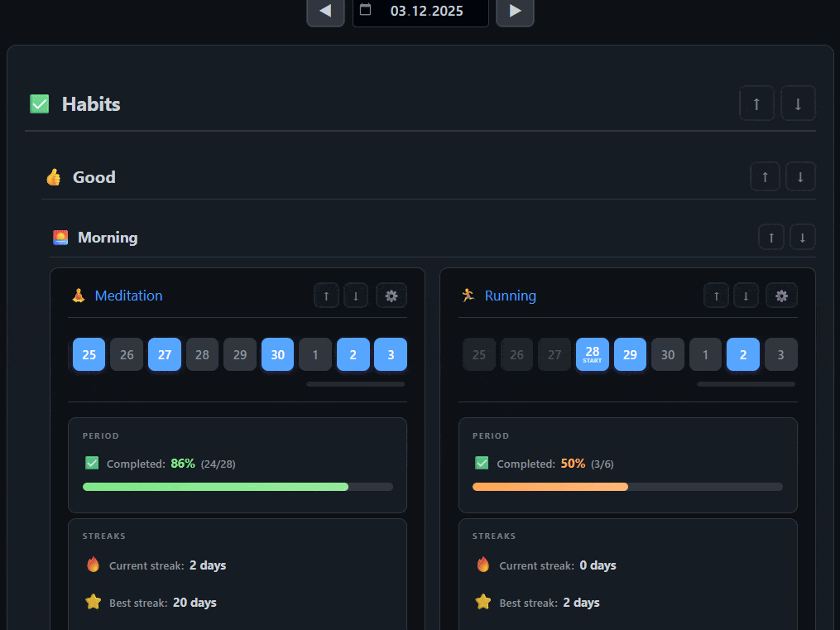The image size is (840, 630).
Task: Toggle Meditation day 25
Action: [x=89, y=354]
